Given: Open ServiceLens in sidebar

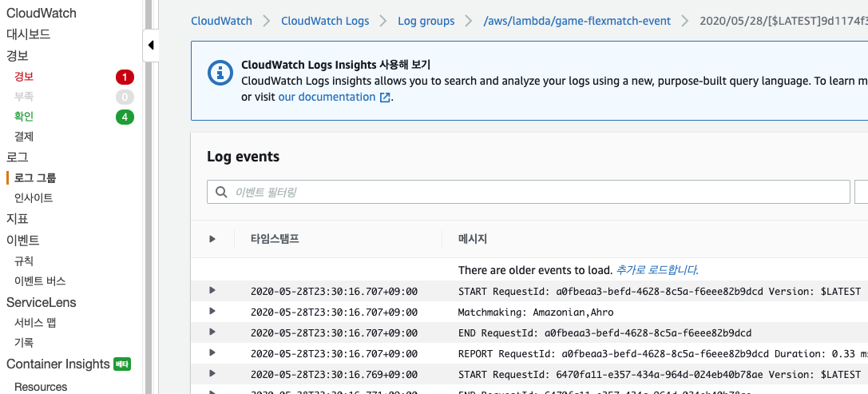Looking at the screenshot, I should pos(41,303).
